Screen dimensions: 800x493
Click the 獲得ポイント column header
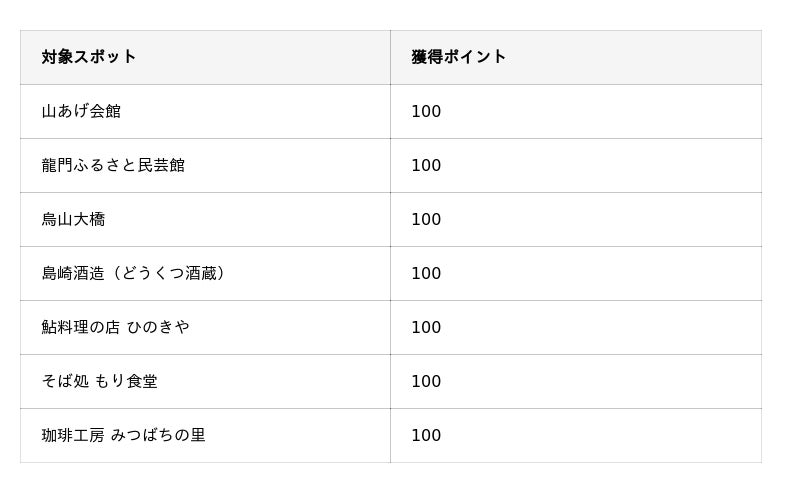576,57
